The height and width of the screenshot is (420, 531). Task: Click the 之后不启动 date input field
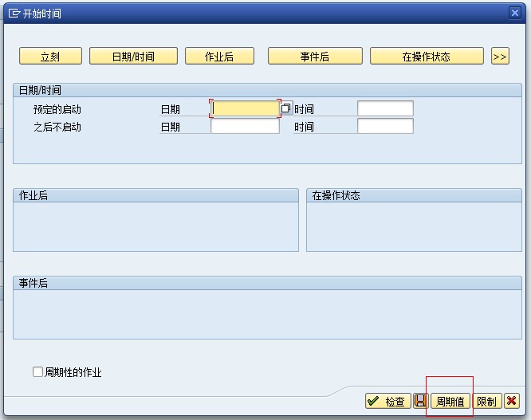(x=245, y=126)
